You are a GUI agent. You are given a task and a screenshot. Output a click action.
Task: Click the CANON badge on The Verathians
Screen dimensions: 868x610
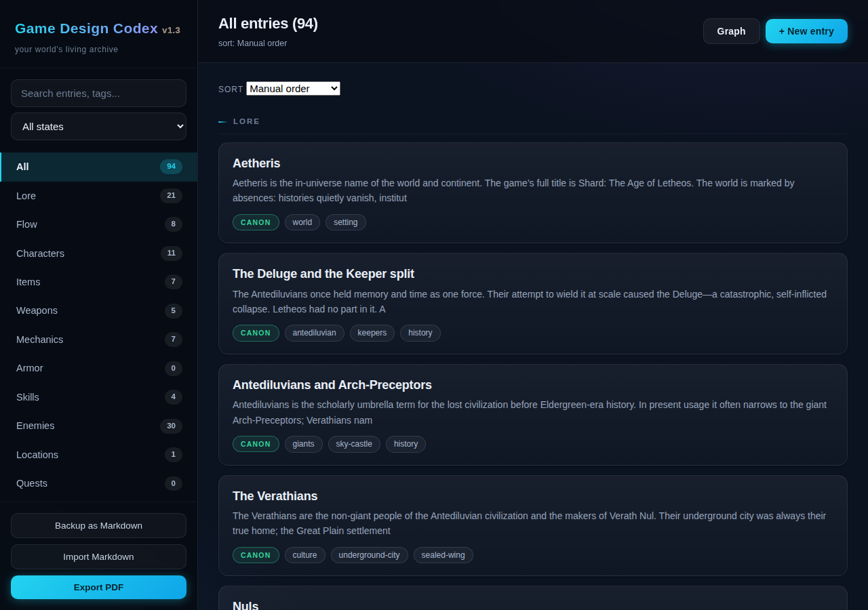256,555
